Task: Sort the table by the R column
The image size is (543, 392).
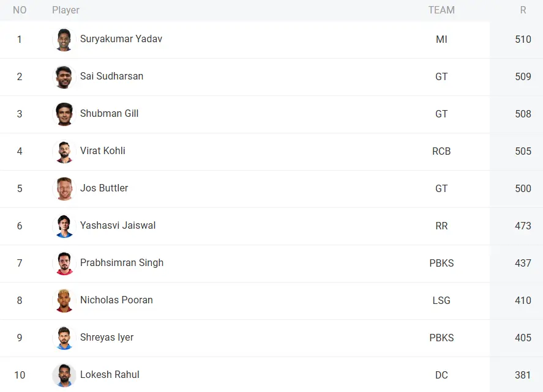Action: click(523, 10)
